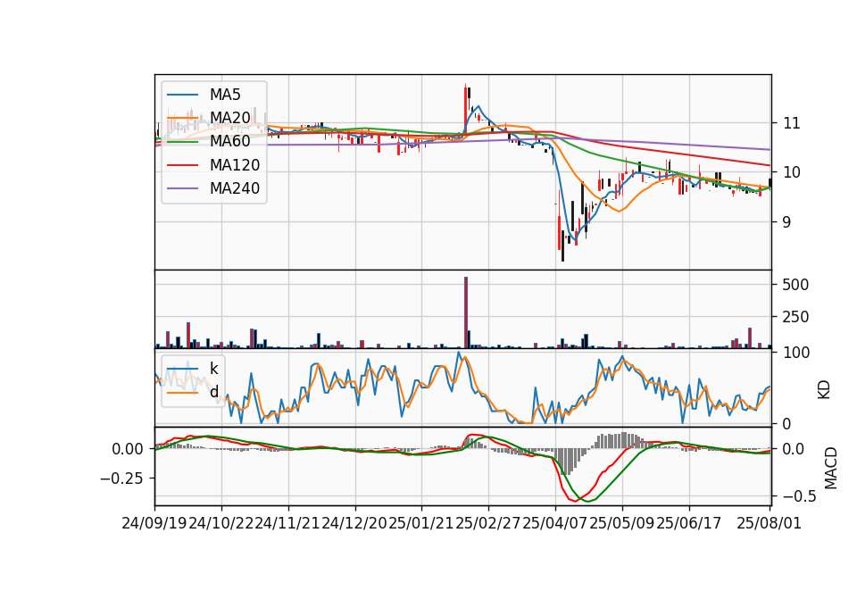Click MACD right tick label −0.5
Image resolution: width=857 pixels, height=616 pixels.
pos(797,496)
